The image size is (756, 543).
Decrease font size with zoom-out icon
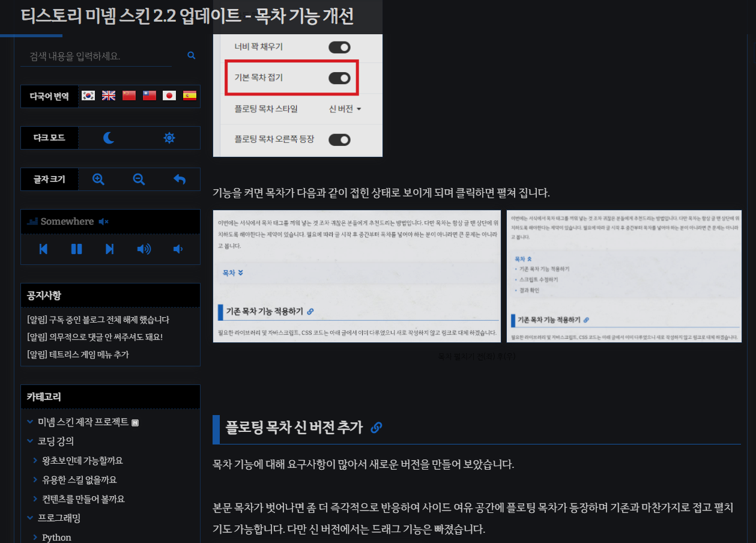[139, 179]
